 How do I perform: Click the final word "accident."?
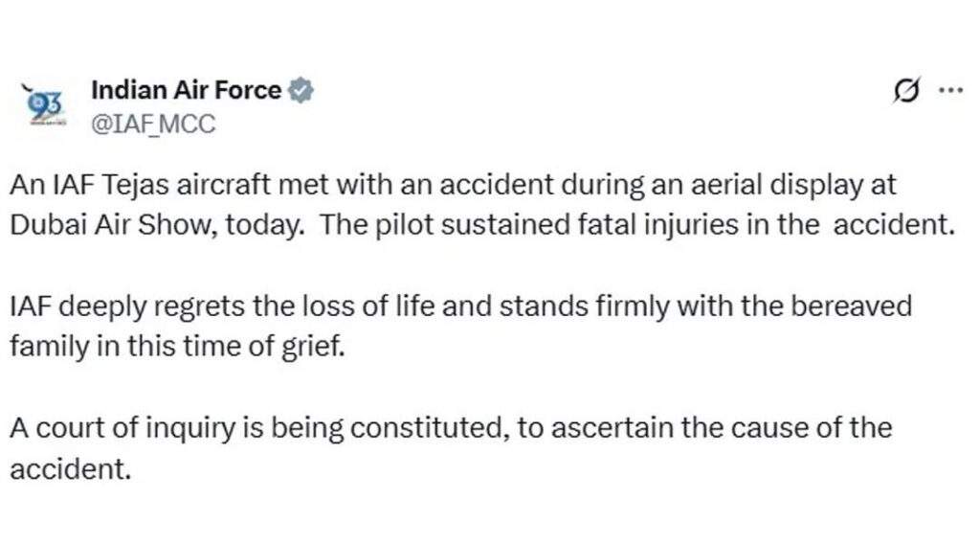tap(69, 469)
